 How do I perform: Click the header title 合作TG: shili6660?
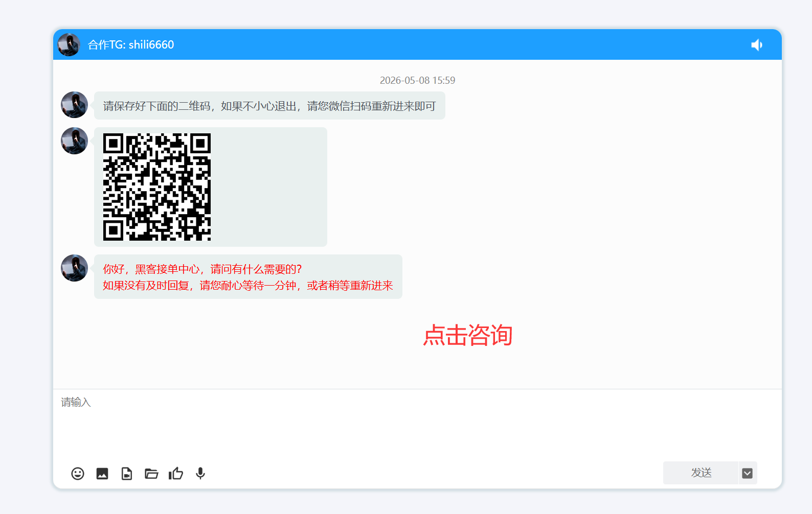(x=131, y=45)
